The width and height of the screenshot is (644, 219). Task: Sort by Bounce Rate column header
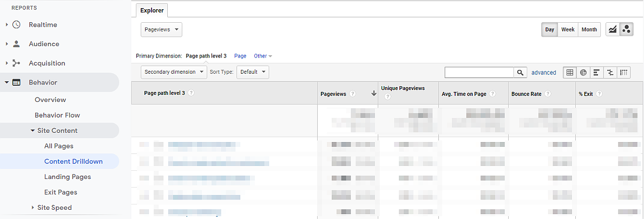527,94
